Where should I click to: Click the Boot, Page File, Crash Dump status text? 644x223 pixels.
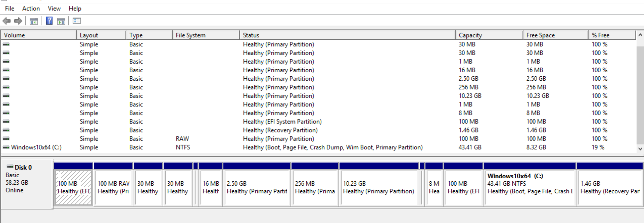pos(333,147)
